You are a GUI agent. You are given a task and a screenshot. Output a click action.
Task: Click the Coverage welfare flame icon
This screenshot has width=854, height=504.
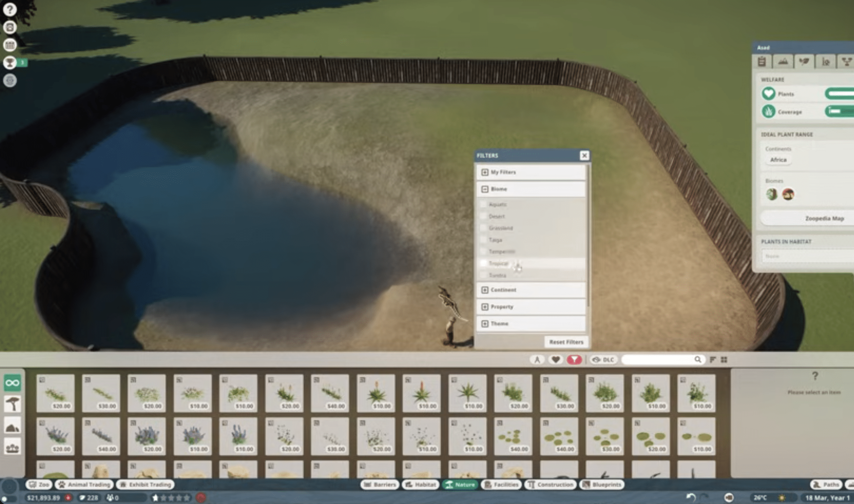[x=768, y=111]
